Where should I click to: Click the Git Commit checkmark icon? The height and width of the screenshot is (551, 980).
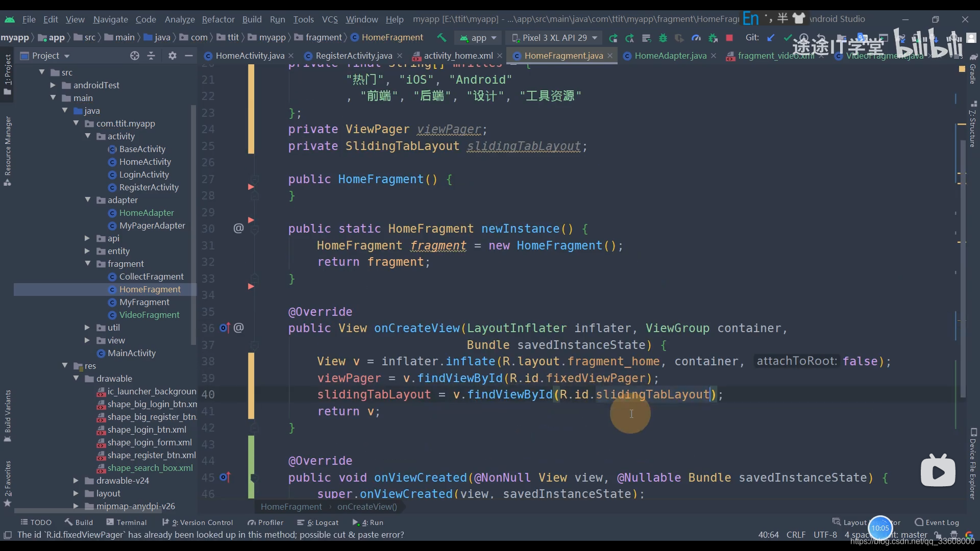tap(788, 38)
